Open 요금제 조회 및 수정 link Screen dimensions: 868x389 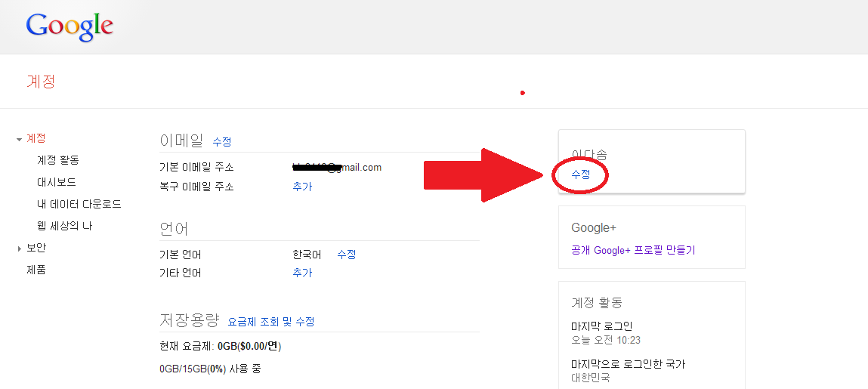pos(271,322)
